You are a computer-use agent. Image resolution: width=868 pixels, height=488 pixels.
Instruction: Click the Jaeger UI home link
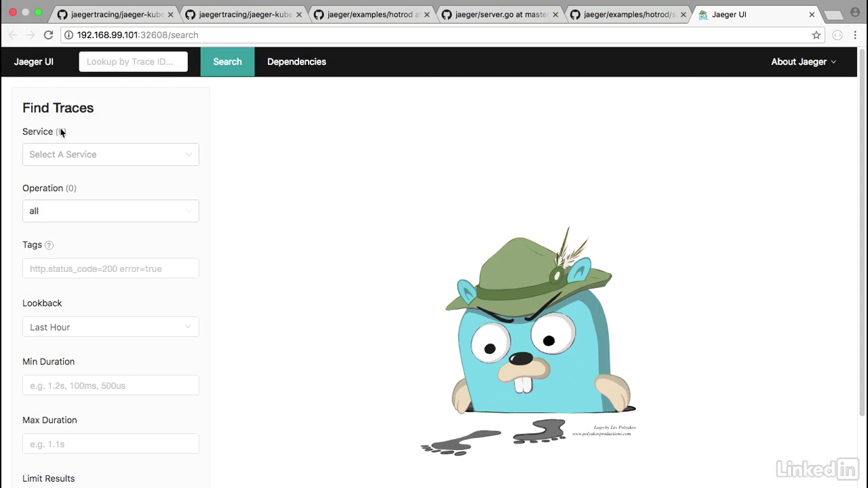[34, 62]
